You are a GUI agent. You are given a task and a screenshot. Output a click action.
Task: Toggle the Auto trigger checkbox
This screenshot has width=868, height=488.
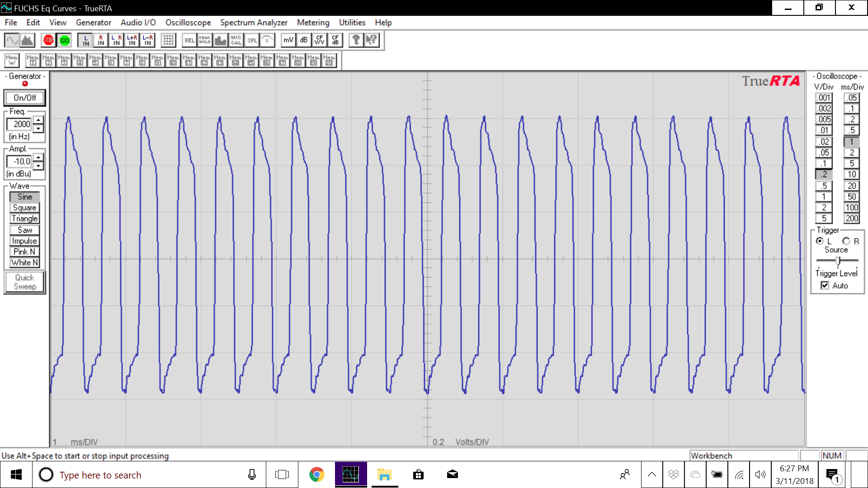pyautogui.click(x=825, y=286)
